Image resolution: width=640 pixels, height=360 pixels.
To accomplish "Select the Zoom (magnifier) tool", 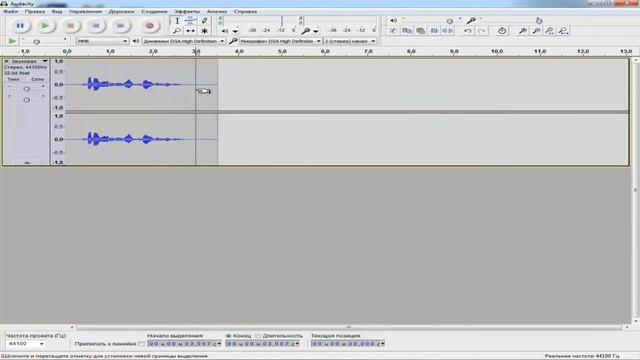I will pos(177,31).
